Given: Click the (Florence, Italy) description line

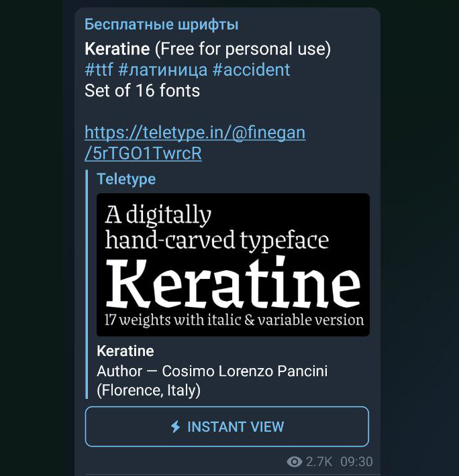Looking at the screenshot, I should point(148,390).
